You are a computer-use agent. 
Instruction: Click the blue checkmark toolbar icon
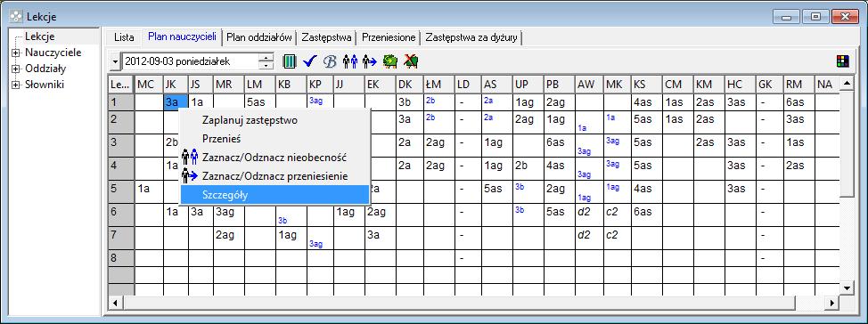click(309, 61)
